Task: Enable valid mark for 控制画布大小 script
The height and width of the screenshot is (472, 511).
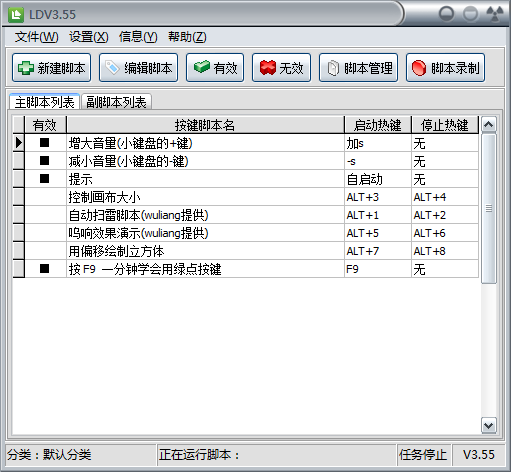Action: [45, 197]
